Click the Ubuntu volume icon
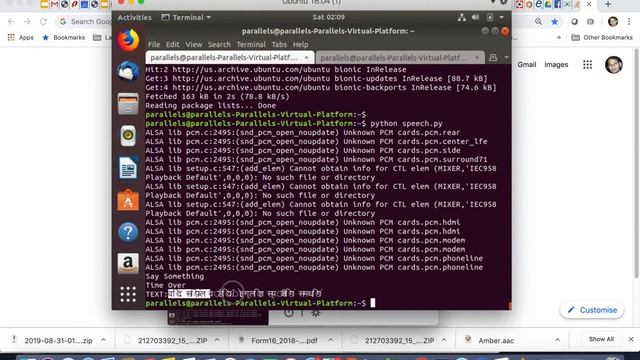This screenshot has height=360, width=640. 476,18
